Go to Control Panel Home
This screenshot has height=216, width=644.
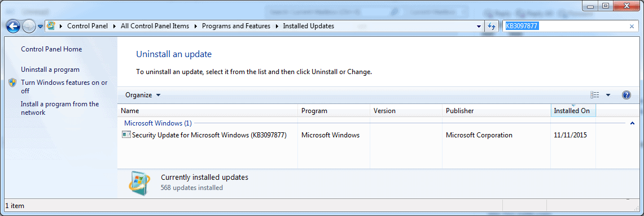point(51,49)
